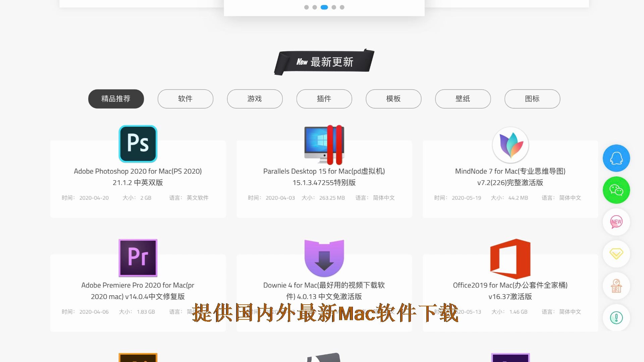Open the Downnie 4 purple download icon
The width and height of the screenshot is (644, 362).
324,258
